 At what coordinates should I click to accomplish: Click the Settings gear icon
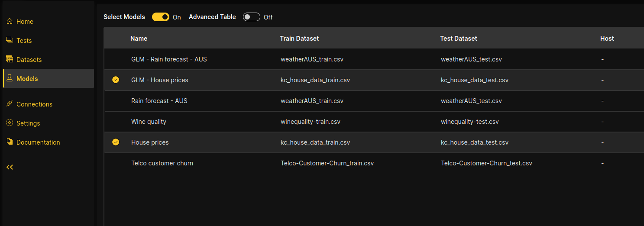(x=10, y=123)
